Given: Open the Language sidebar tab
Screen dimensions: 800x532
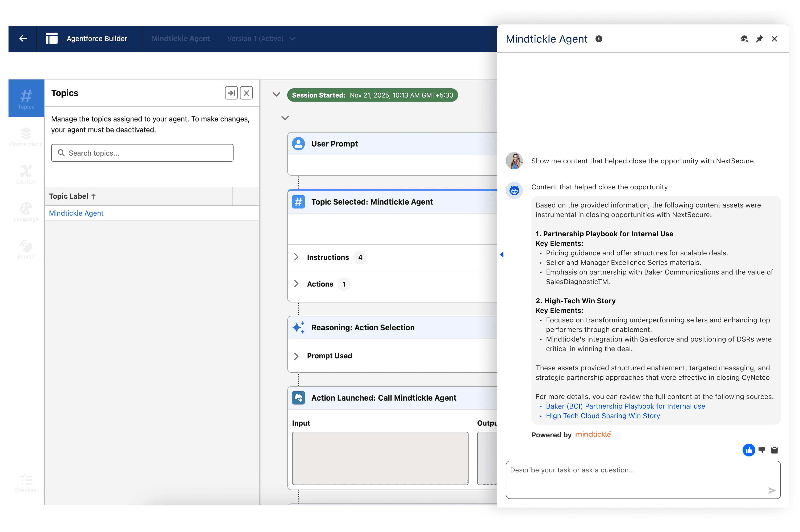Looking at the screenshot, I should 26,212.
